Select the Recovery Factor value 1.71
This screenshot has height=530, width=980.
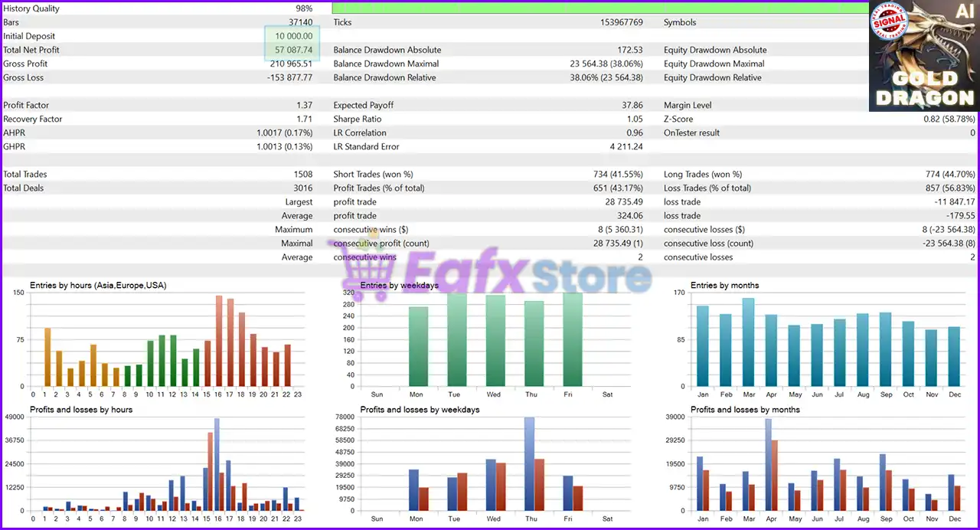click(x=305, y=119)
